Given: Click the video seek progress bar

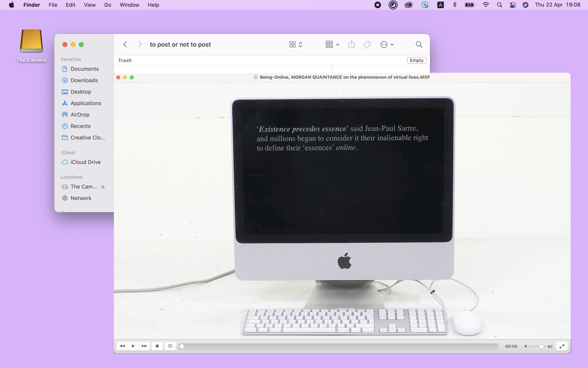Looking at the screenshot, I should pos(339,346).
